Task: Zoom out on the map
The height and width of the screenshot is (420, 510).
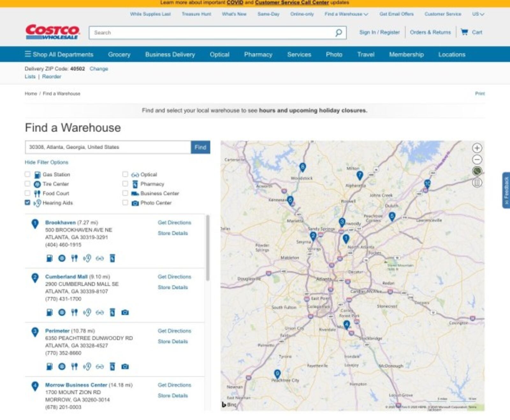Action: 477,160
